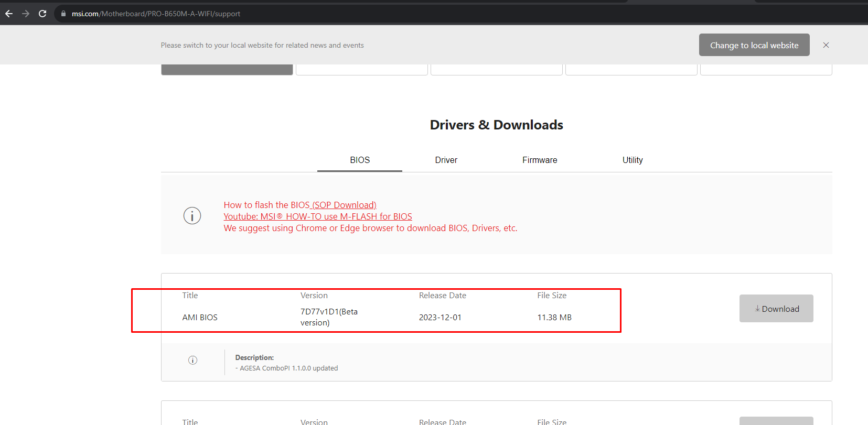Download the AMI BIOS 7D77v1D1 file
This screenshot has height=425, width=868.
[x=776, y=309]
